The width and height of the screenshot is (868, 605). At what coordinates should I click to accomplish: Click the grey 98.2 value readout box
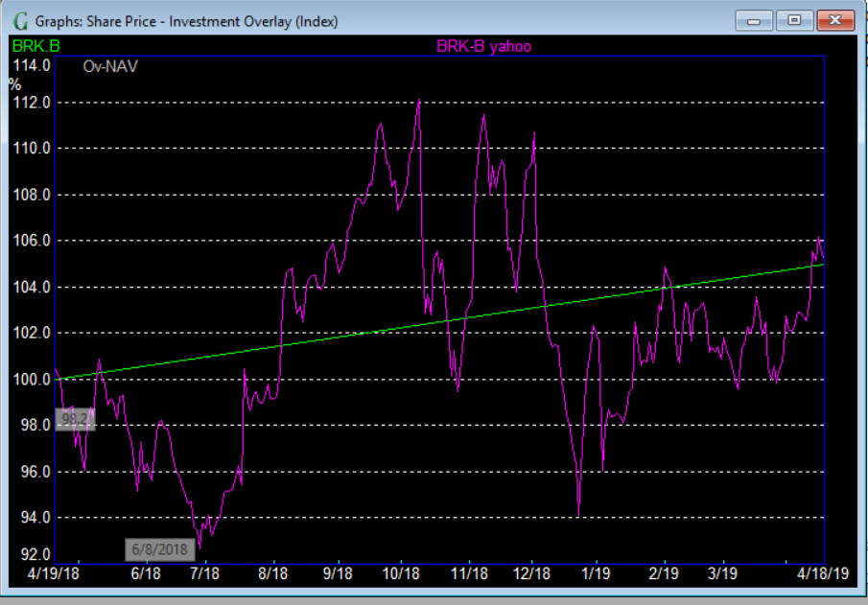[75, 419]
